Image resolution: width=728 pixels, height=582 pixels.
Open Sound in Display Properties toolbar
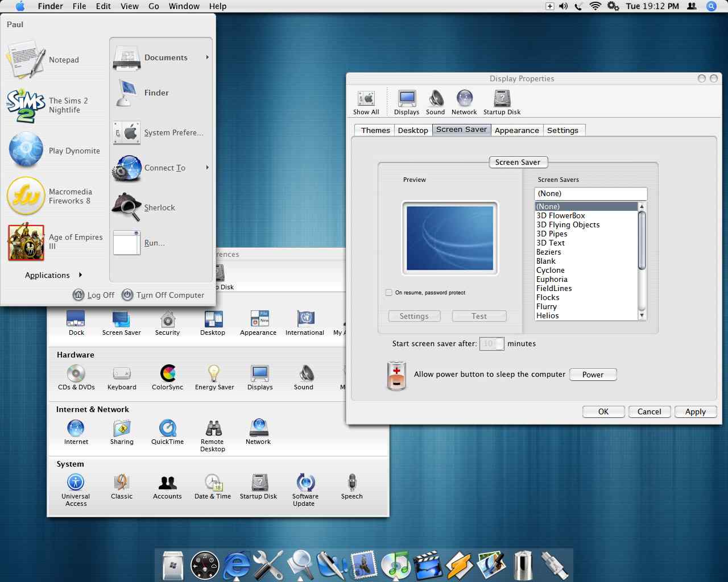[x=436, y=103]
